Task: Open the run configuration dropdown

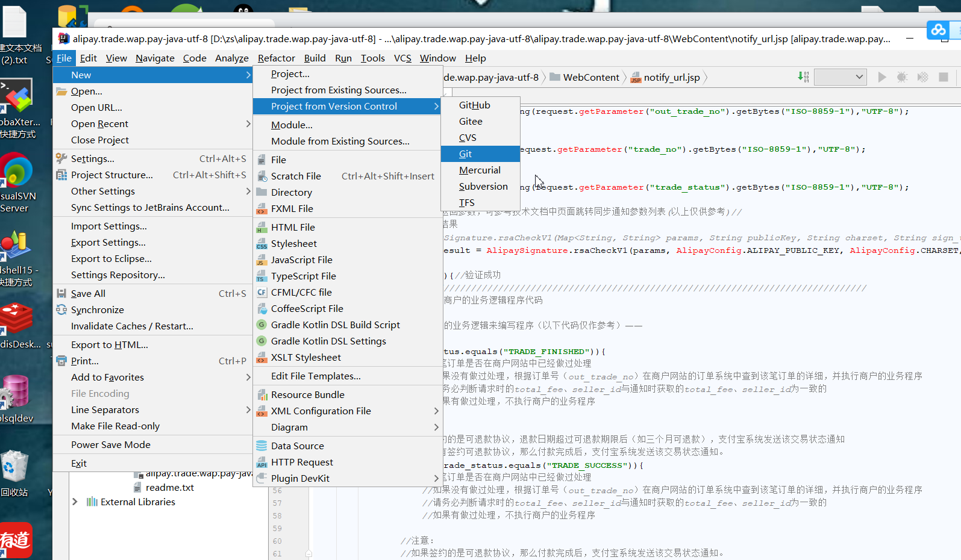Action: click(840, 77)
